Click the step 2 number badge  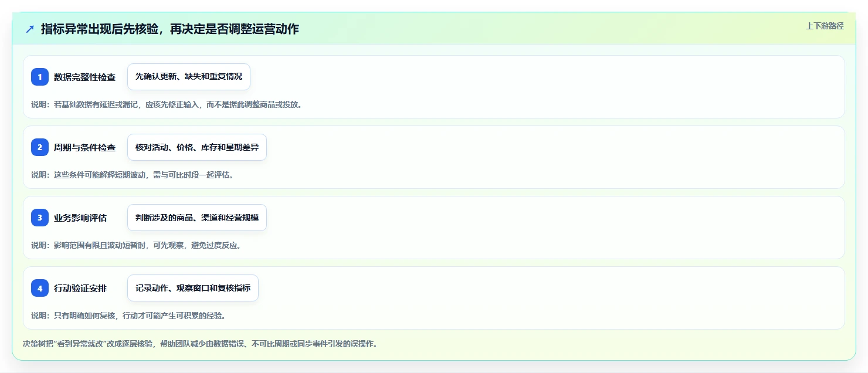tap(40, 147)
